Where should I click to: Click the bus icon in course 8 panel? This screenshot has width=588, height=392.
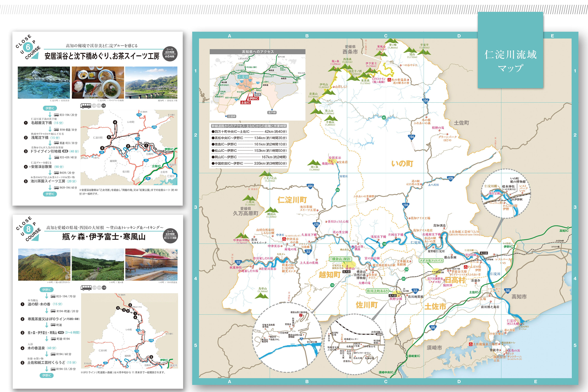86,288
